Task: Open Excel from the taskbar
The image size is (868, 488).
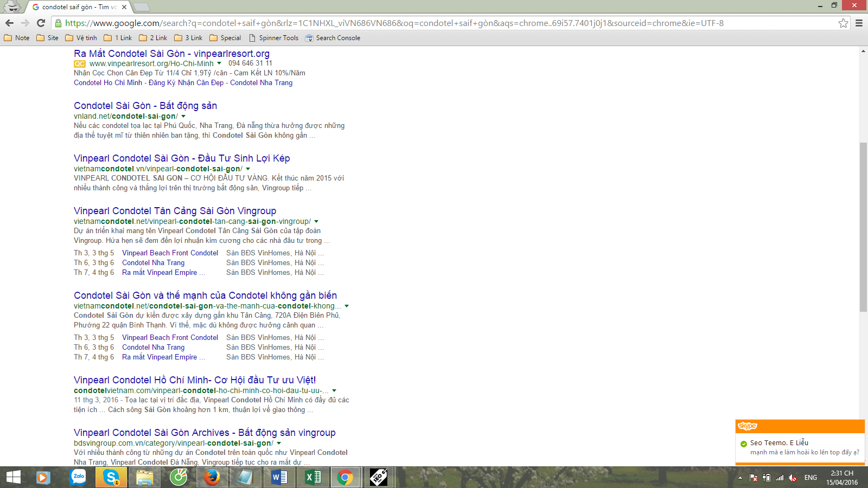Action: coord(312,477)
